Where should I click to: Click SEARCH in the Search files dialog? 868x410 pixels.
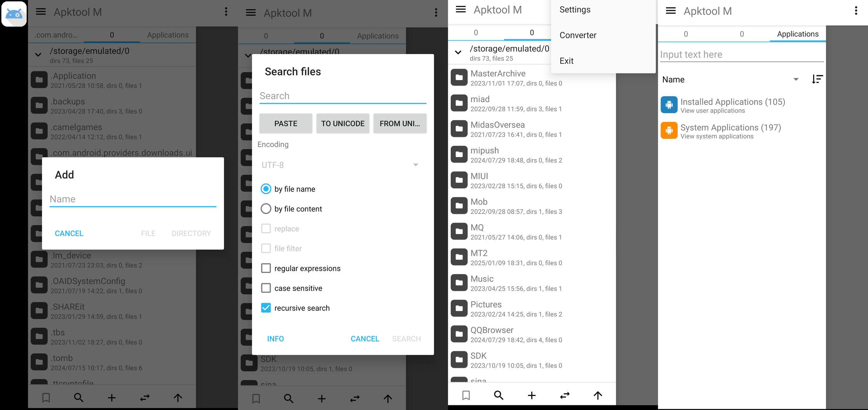tap(406, 339)
